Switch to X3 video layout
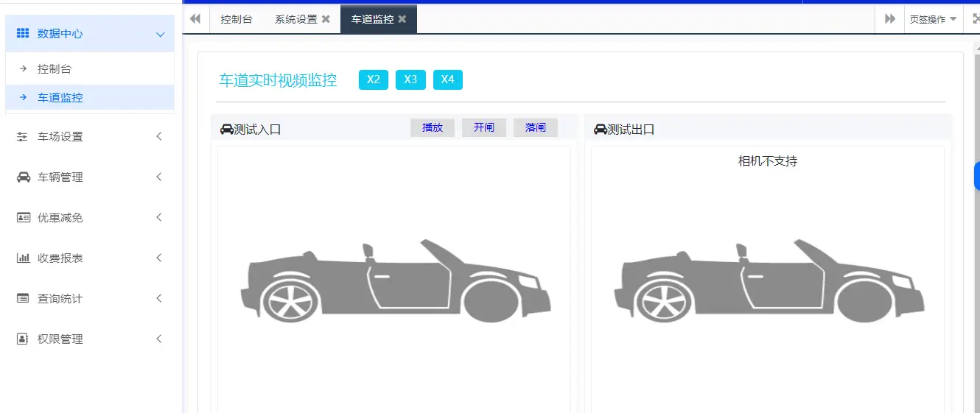 [x=410, y=80]
